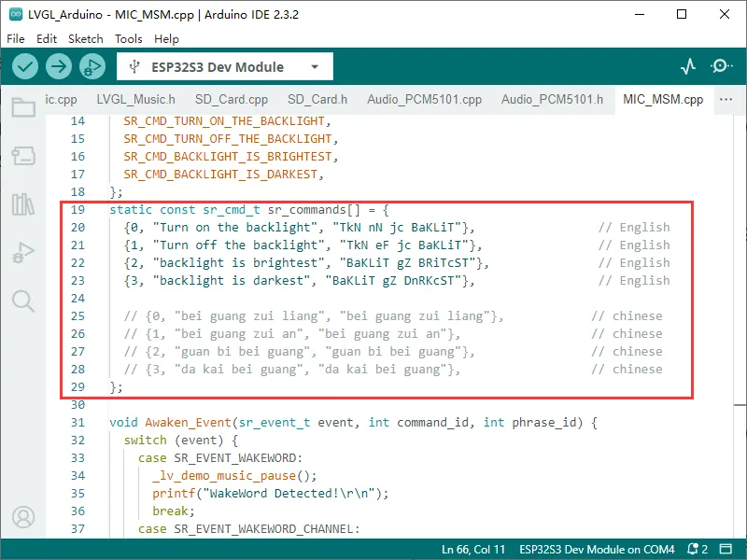The width and height of the screenshot is (747, 560).
Task: Open the Tools menu
Action: (x=129, y=39)
